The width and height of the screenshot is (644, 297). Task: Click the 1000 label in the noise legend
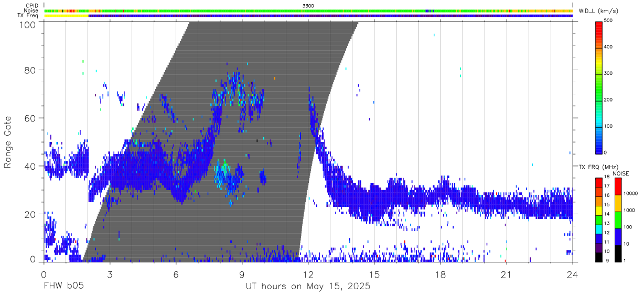pos(629,211)
